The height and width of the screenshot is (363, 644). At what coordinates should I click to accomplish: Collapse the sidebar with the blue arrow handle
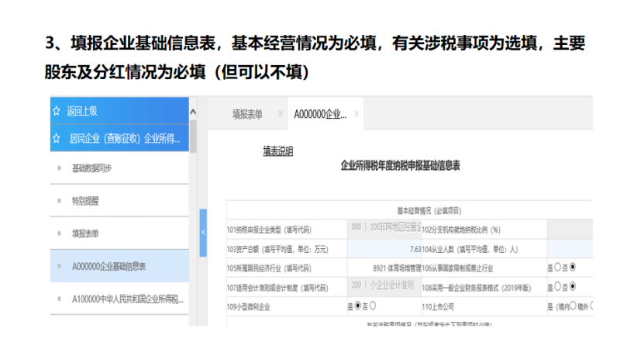coord(203,233)
